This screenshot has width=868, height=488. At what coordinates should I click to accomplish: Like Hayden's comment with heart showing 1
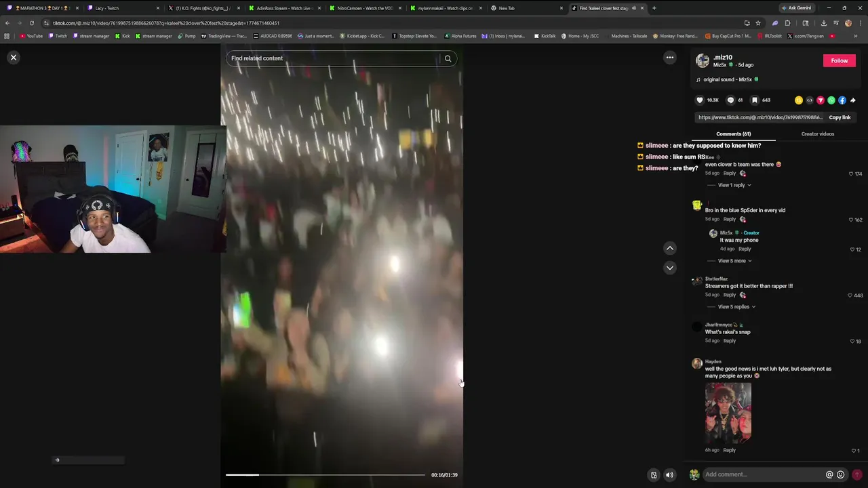854,451
